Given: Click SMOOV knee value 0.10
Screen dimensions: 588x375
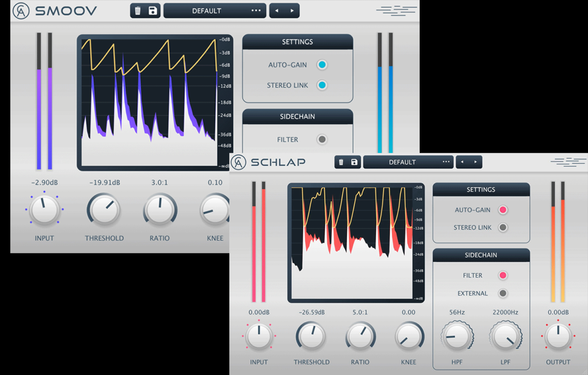Looking at the screenshot, I should click(215, 183).
